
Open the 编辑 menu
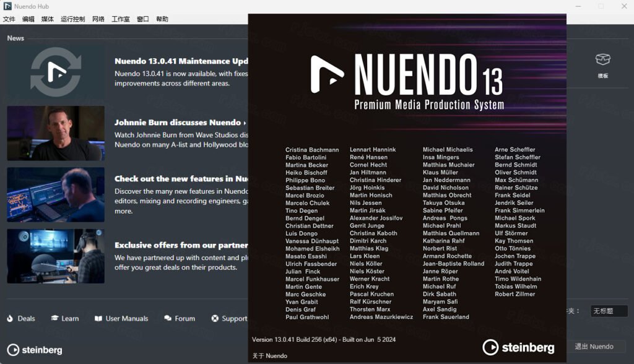[x=28, y=19]
